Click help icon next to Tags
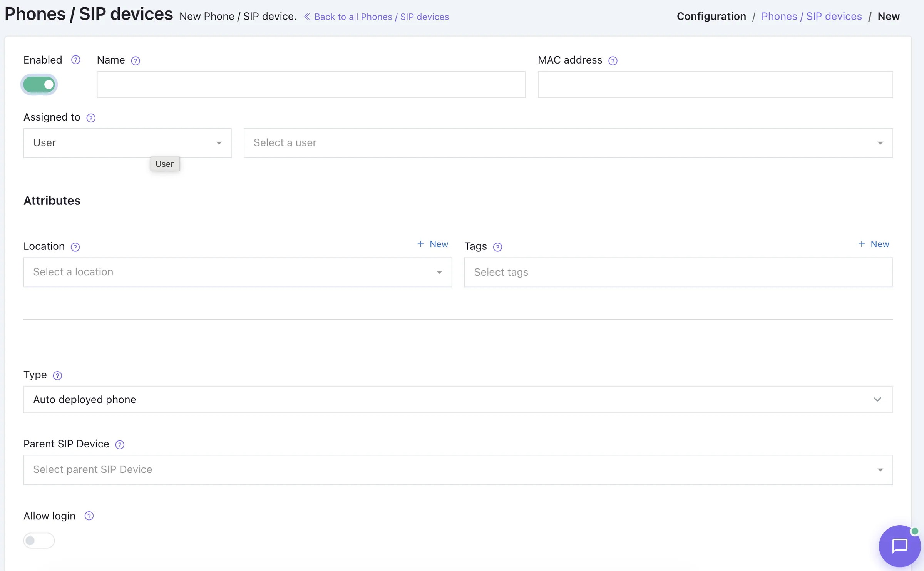 click(x=497, y=247)
